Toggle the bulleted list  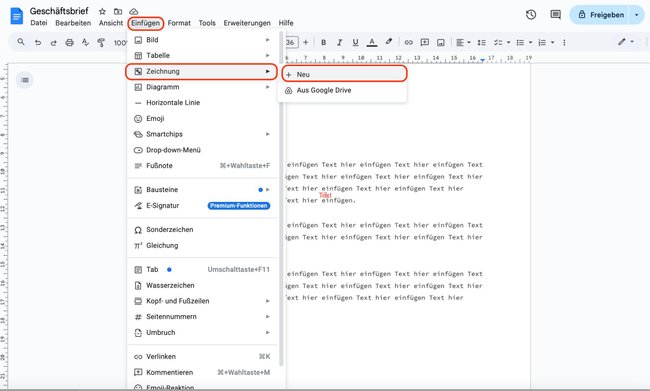coord(520,42)
